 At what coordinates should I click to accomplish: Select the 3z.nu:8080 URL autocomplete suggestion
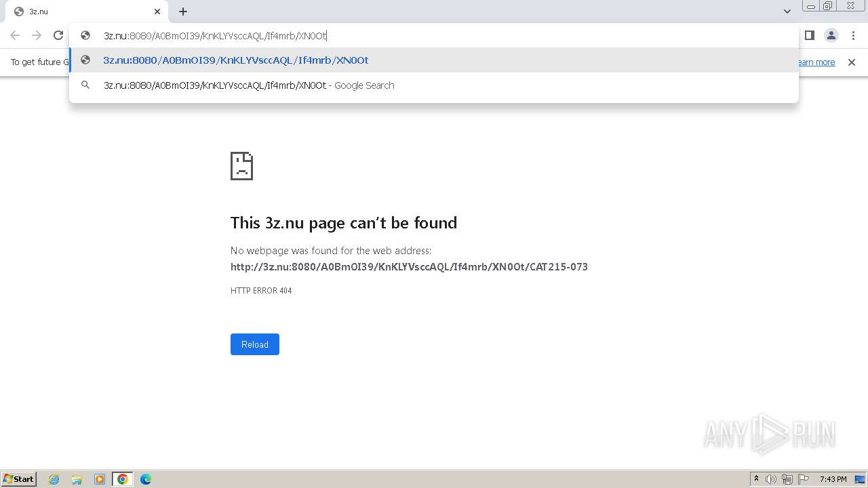pos(434,60)
